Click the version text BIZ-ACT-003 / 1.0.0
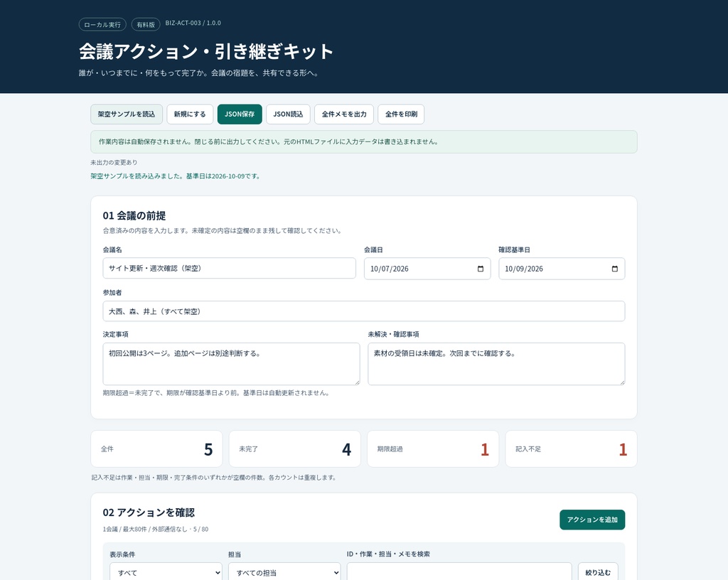Screen dimensions: 728x580 [x=193, y=23]
